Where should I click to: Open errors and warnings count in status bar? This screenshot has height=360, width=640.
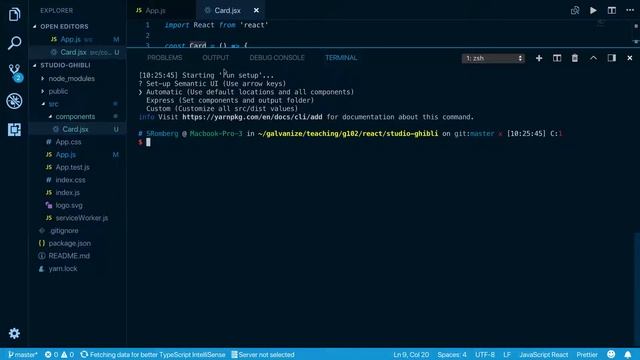pyautogui.click(x=59, y=354)
